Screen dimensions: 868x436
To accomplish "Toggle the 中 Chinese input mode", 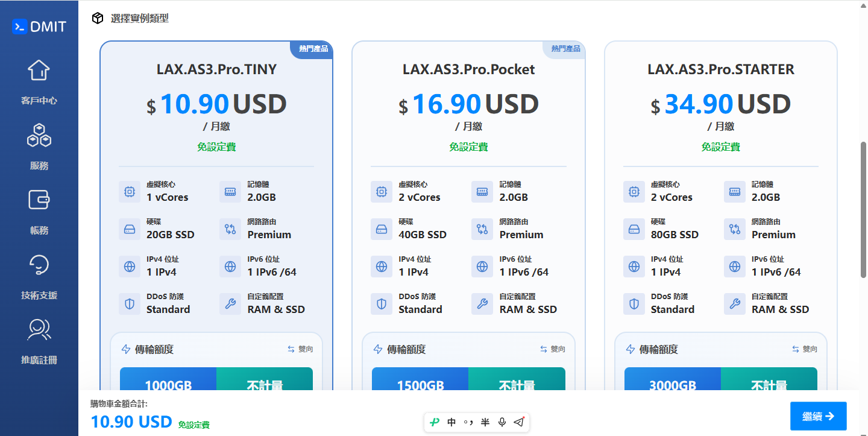I will click(451, 423).
